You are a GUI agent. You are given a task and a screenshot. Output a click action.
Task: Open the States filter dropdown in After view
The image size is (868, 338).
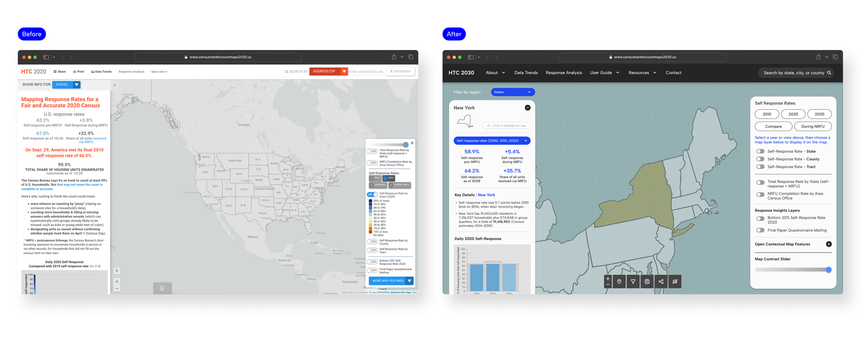coord(512,92)
